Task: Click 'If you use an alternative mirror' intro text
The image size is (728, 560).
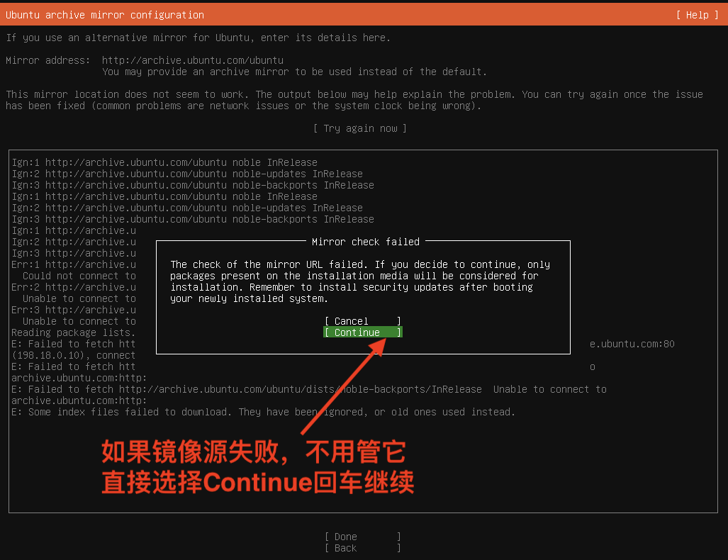Action: [198, 38]
